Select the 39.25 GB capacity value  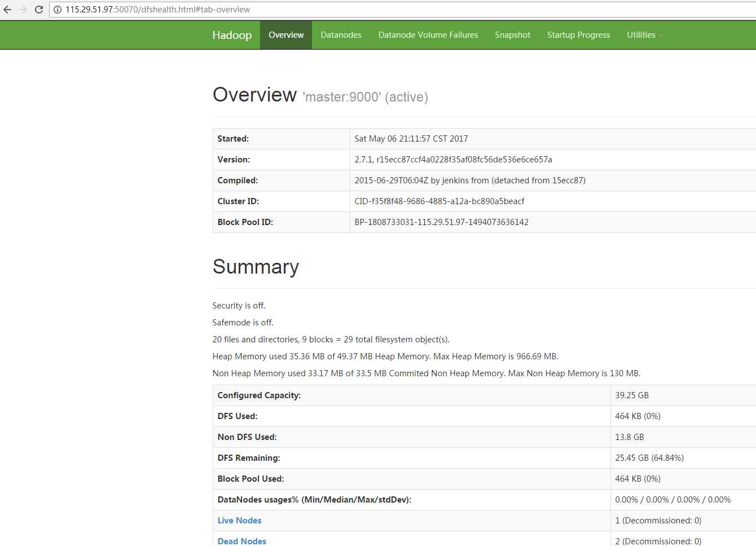(x=632, y=395)
